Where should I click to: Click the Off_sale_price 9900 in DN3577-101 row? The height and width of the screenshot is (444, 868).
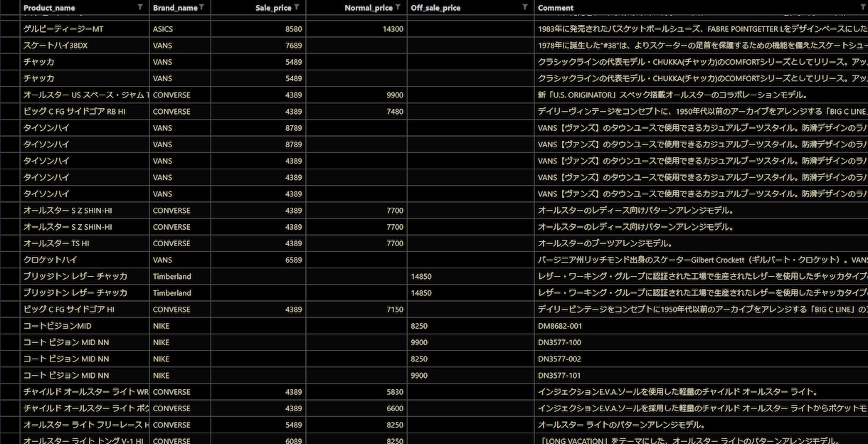[470, 375]
